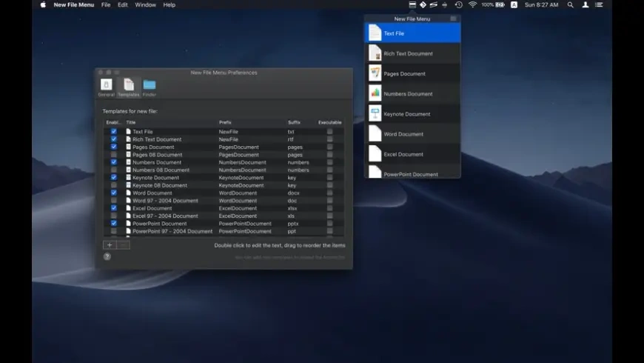Open the Help menu

pyautogui.click(x=170, y=5)
